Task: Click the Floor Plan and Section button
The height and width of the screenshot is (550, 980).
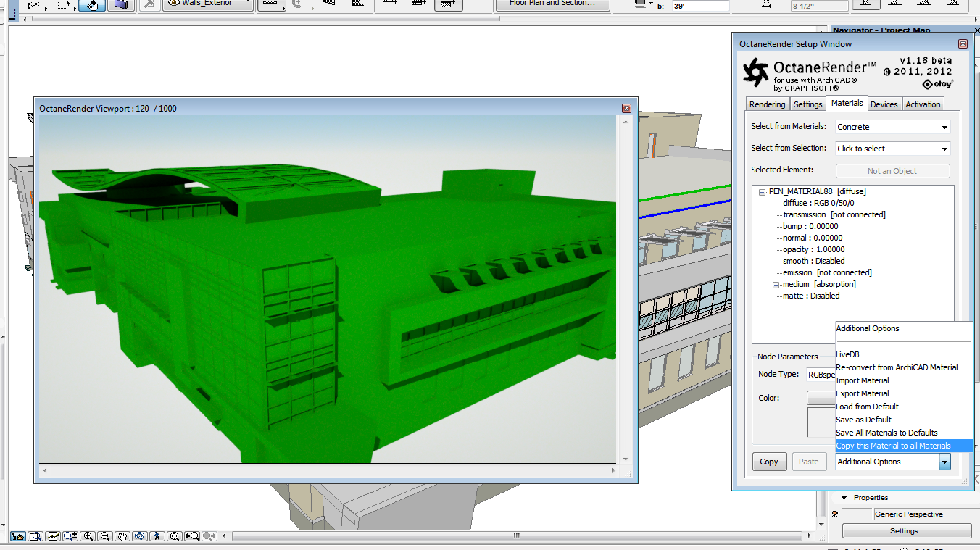Action: point(555,4)
